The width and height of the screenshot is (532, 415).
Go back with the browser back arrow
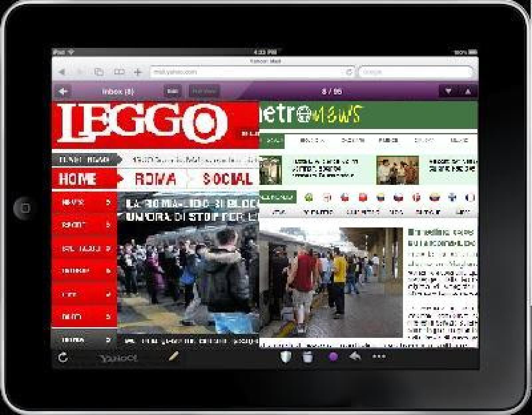pyautogui.click(x=62, y=71)
